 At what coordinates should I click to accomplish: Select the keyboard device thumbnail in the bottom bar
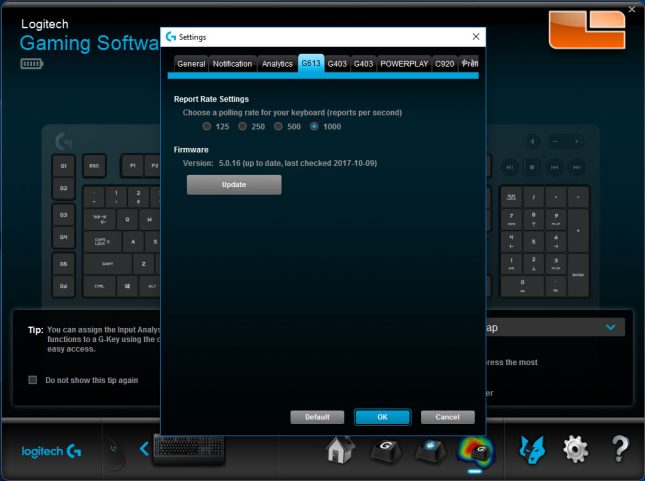(x=188, y=449)
